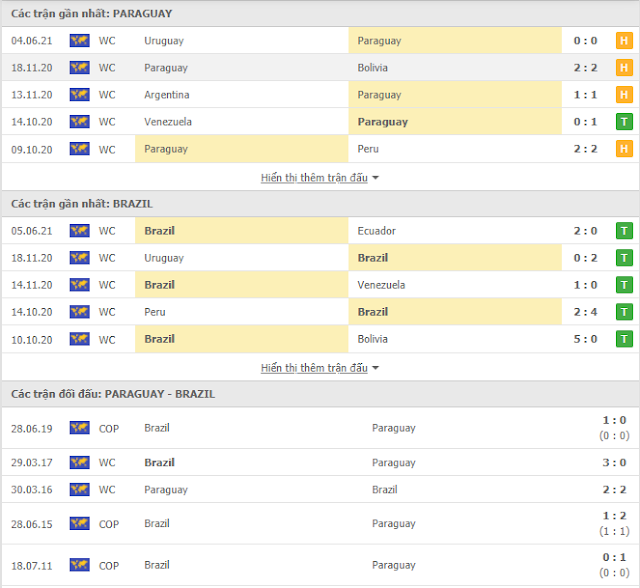640x588 pixels.
Task: Click the world flag icon for Uruguay-Paraguay 04.06.21
Action: pyautogui.click(x=80, y=40)
